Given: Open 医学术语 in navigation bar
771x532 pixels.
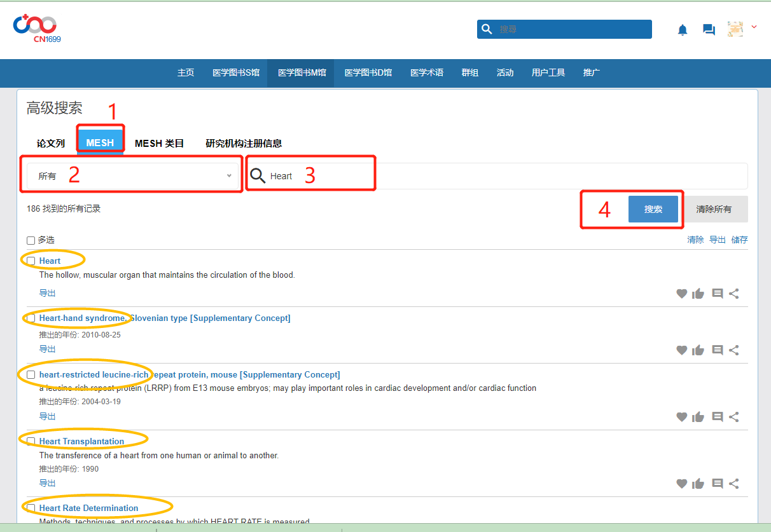Looking at the screenshot, I should (x=427, y=73).
